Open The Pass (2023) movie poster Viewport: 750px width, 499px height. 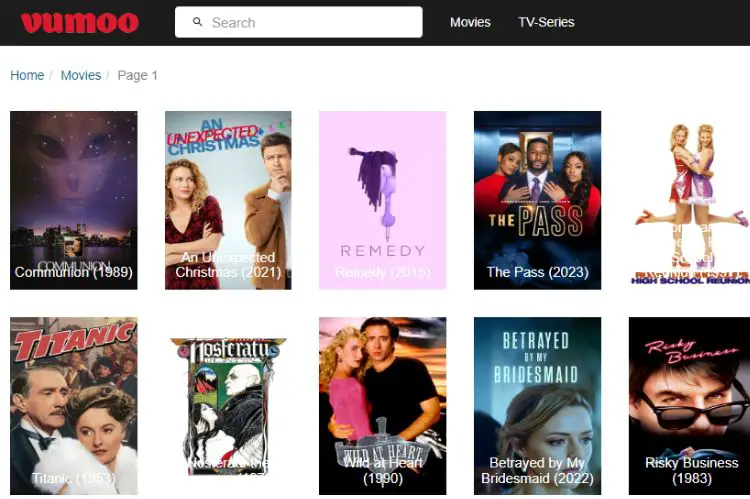click(537, 200)
